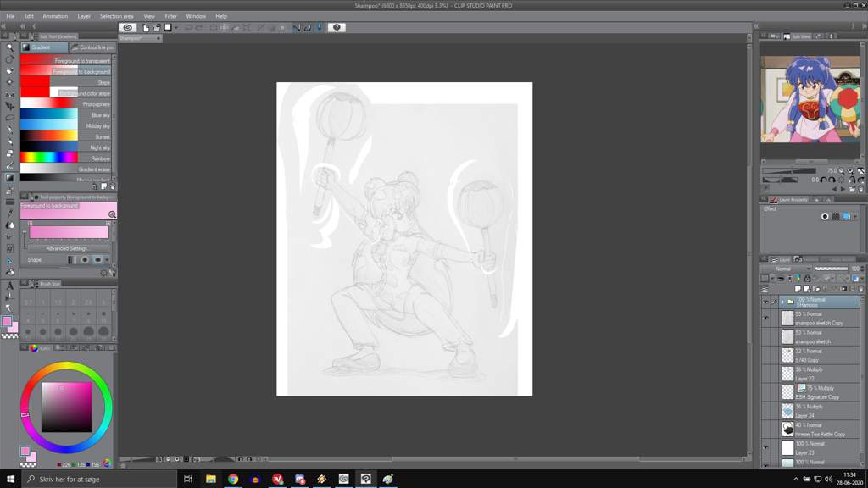Image resolution: width=868 pixels, height=488 pixels.
Task: Toggle visibility of 5743 Copy layer
Action: (765, 355)
